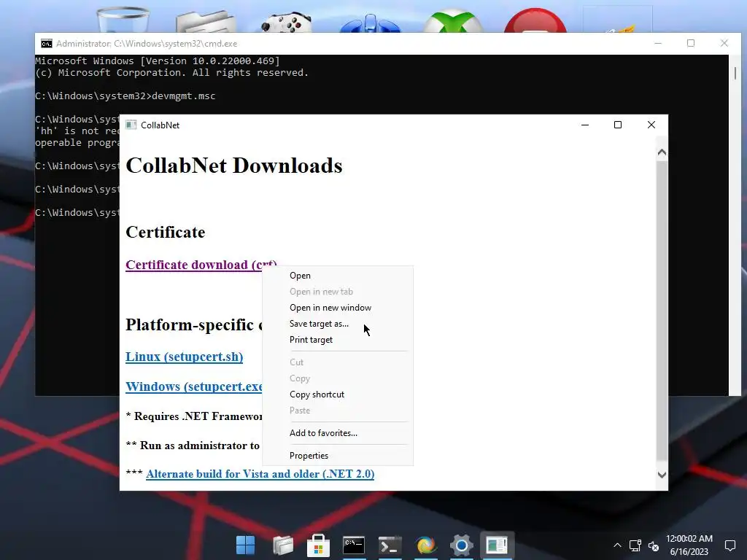Screen dimensions: 747x560
Task: Choose Save target as... option
Action: click(x=319, y=324)
